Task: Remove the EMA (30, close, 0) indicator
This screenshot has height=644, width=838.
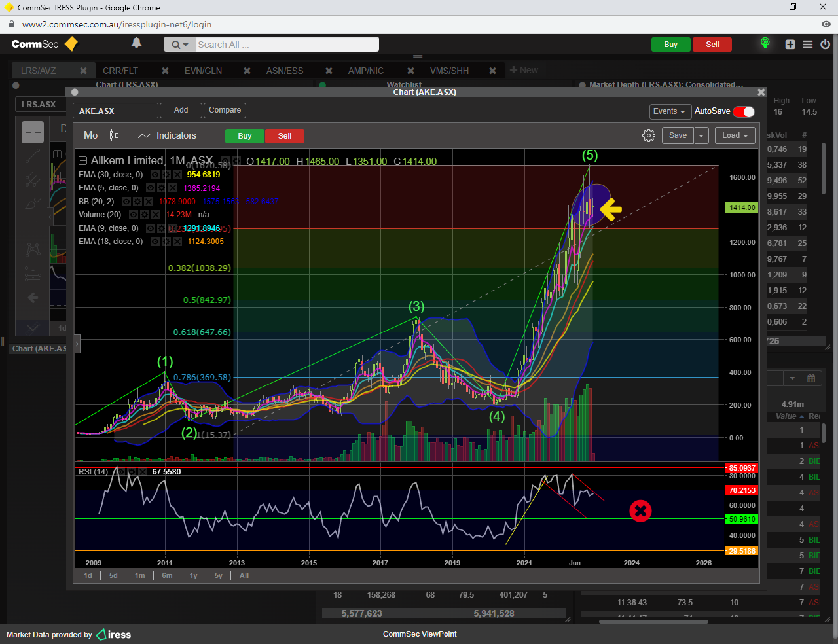Action: (x=177, y=175)
